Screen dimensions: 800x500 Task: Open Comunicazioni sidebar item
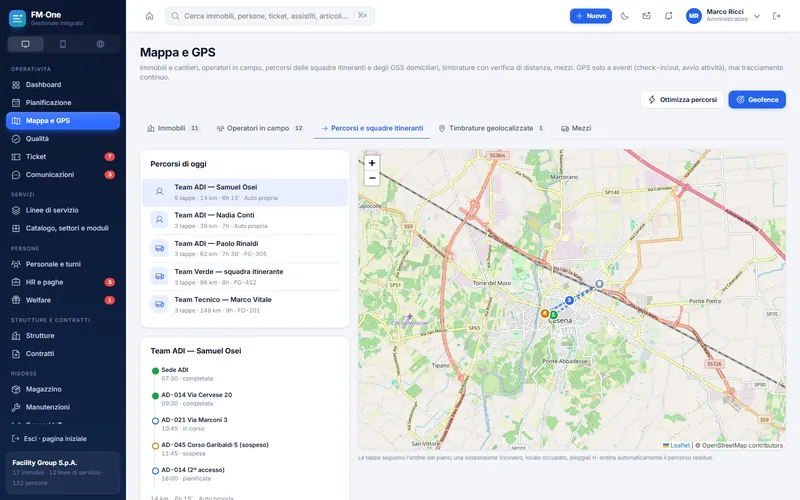[63, 174]
